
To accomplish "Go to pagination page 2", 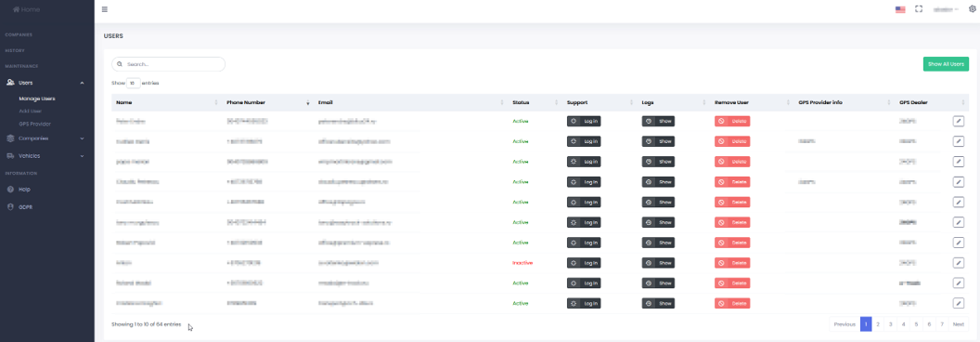I will (878, 323).
